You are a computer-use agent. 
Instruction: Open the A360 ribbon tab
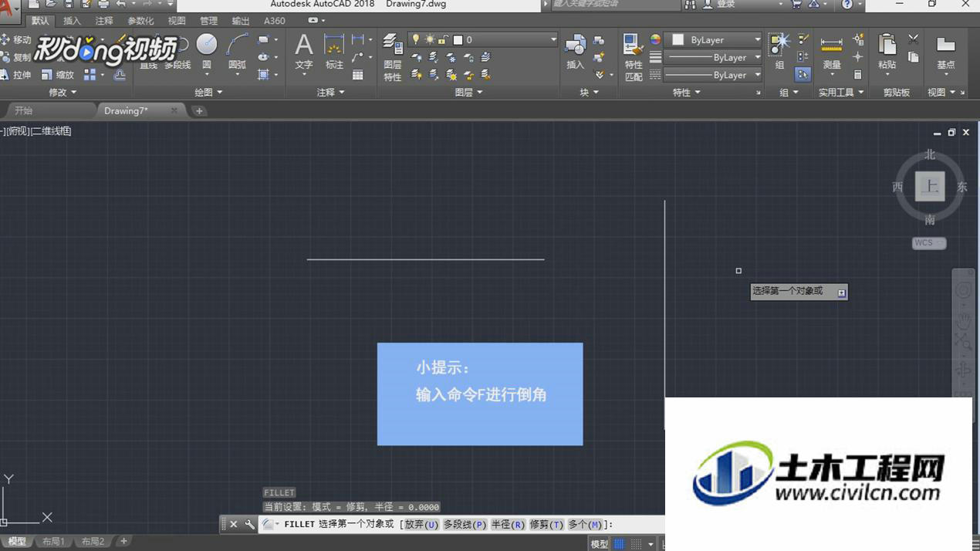tap(275, 21)
